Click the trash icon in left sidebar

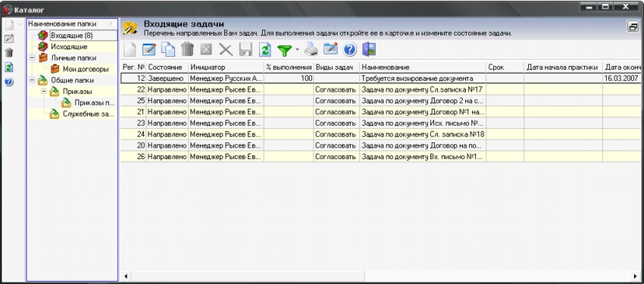(x=9, y=53)
